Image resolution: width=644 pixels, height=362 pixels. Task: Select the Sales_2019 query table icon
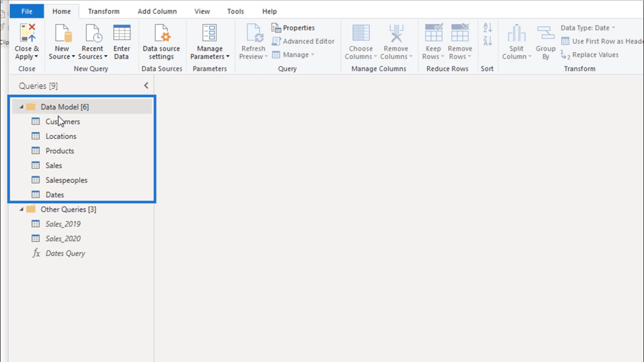(35, 223)
